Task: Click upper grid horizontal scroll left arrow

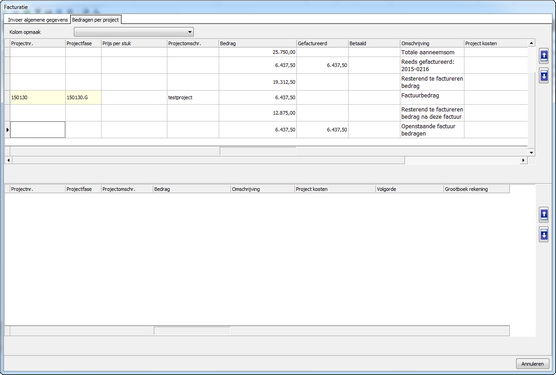Action: tap(9, 160)
